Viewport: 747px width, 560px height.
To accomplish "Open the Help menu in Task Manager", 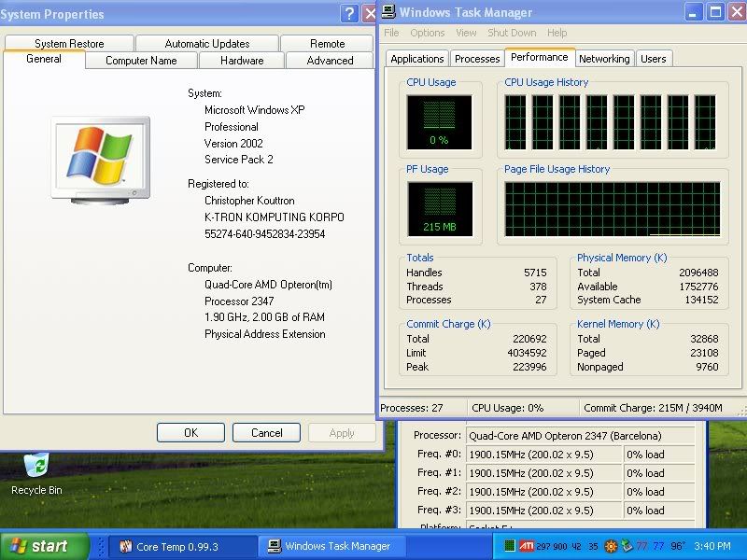I will pos(557,33).
